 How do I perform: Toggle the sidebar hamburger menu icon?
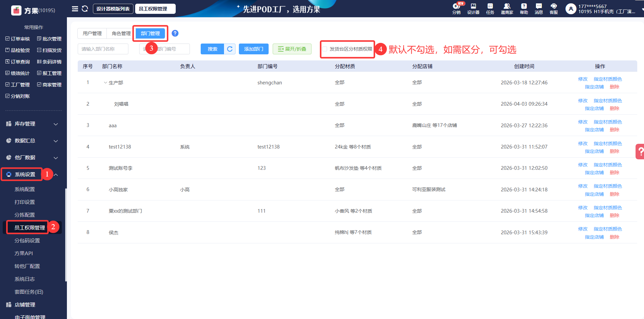(75, 9)
